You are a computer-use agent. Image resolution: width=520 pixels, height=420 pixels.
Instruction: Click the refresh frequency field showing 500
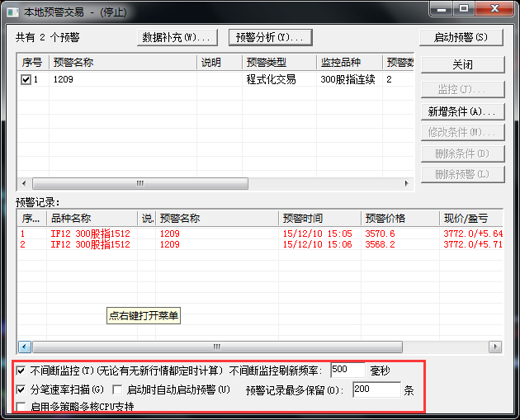tap(347, 370)
